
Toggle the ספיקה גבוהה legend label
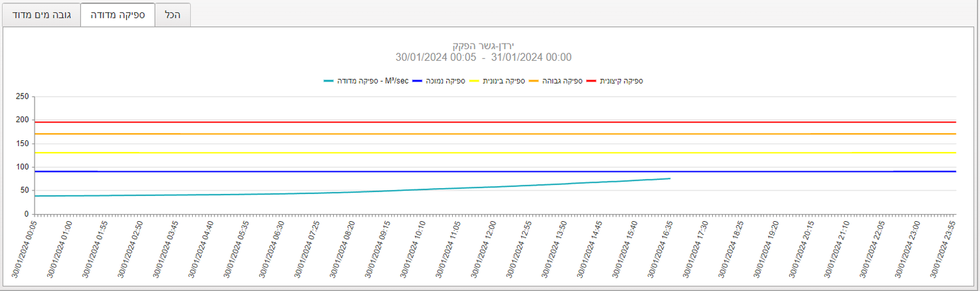tap(564, 81)
